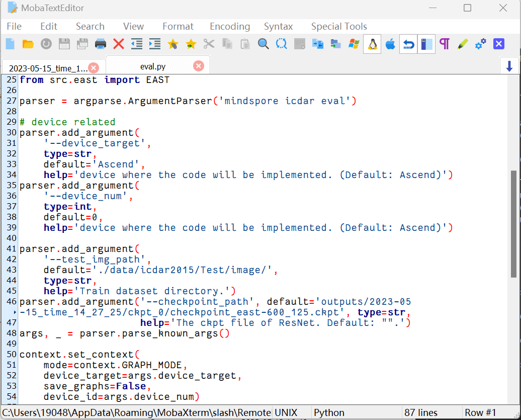
Task: Decrease indentation with the unindent icon
Action: click(137, 44)
